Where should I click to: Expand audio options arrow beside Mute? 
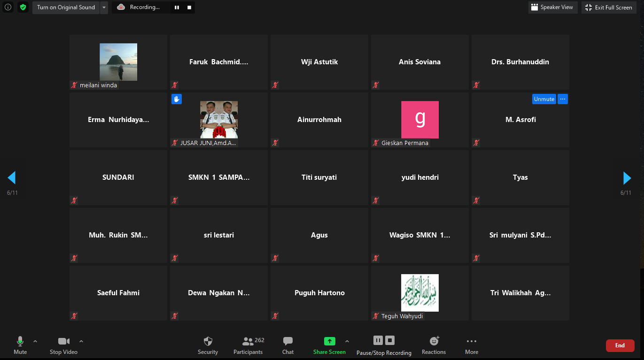coord(35,341)
